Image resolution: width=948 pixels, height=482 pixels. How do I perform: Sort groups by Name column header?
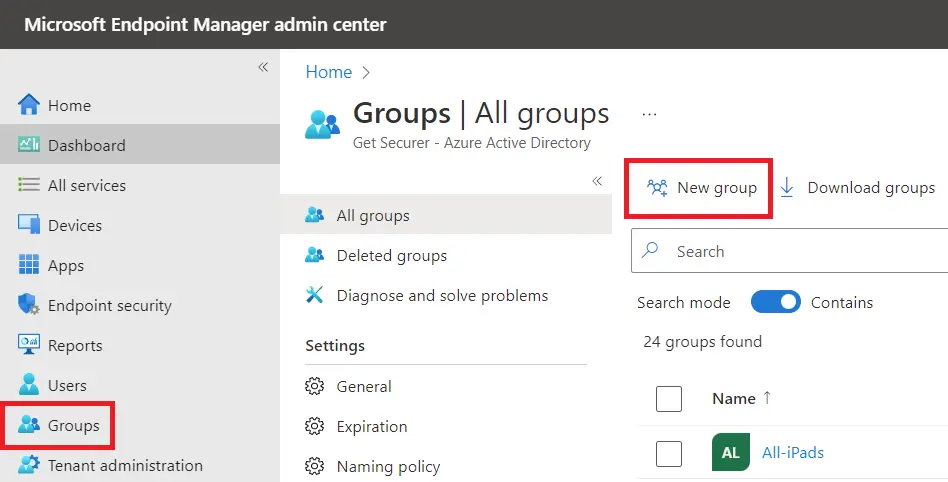pos(734,398)
